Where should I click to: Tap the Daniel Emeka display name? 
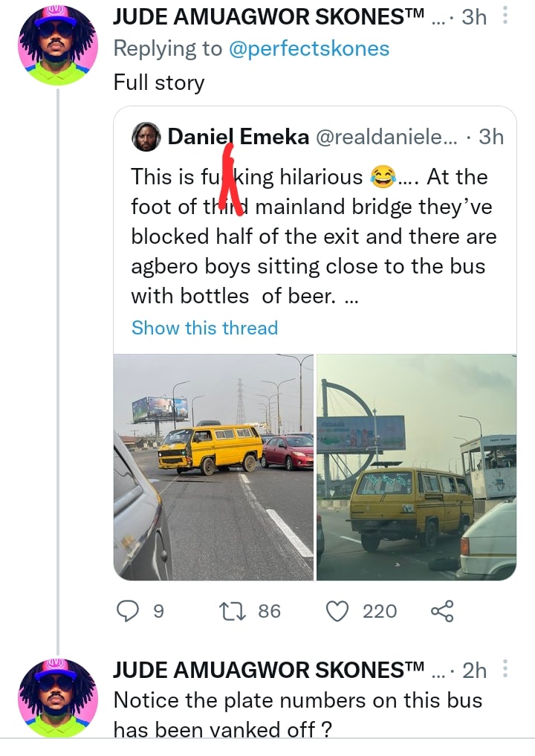(238, 137)
